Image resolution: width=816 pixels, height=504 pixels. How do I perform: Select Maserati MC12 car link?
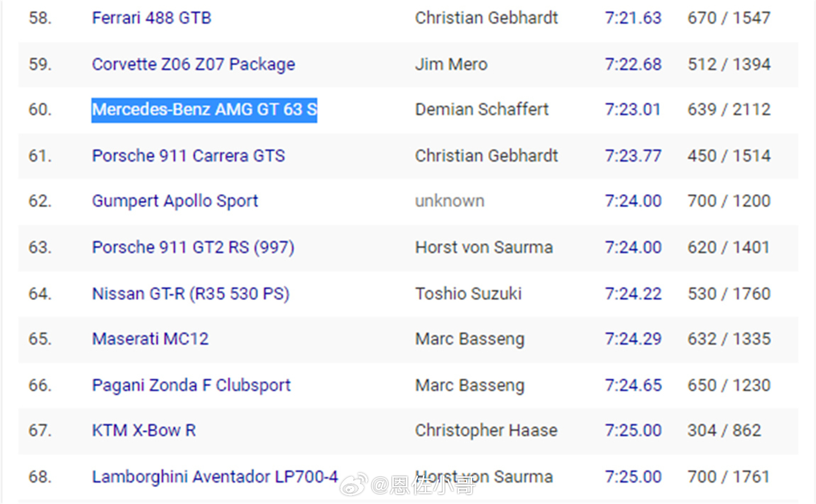(x=150, y=339)
